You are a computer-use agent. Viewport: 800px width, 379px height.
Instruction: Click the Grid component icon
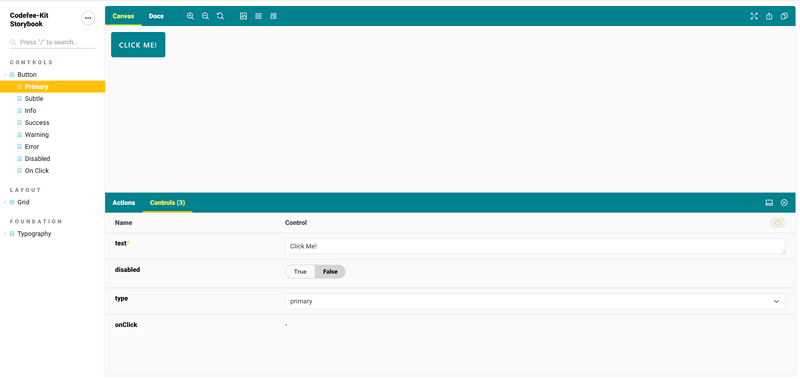(x=12, y=202)
